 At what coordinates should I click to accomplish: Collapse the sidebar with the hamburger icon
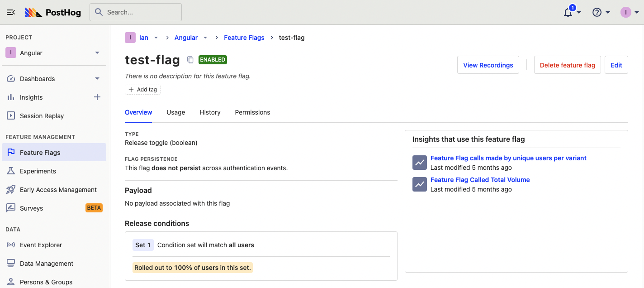(11, 12)
